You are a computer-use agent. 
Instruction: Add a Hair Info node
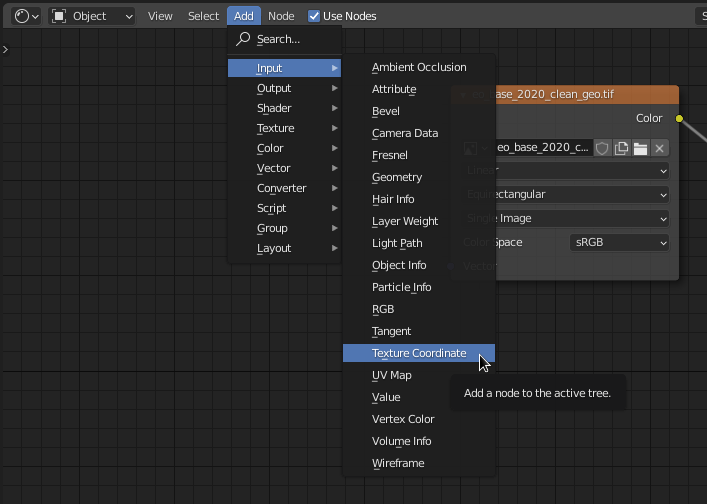pyautogui.click(x=419, y=199)
